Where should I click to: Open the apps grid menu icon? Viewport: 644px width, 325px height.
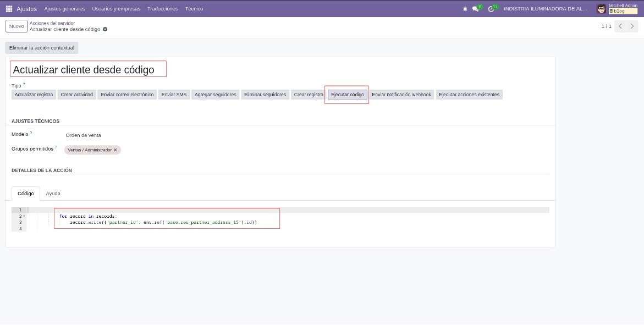[x=9, y=9]
